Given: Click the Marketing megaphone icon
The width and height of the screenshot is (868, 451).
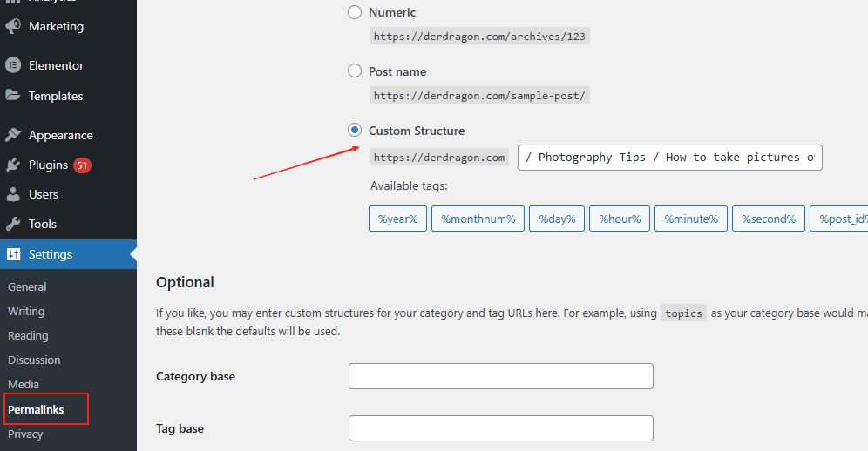Looking at the screenshot, I should [13, 26].
